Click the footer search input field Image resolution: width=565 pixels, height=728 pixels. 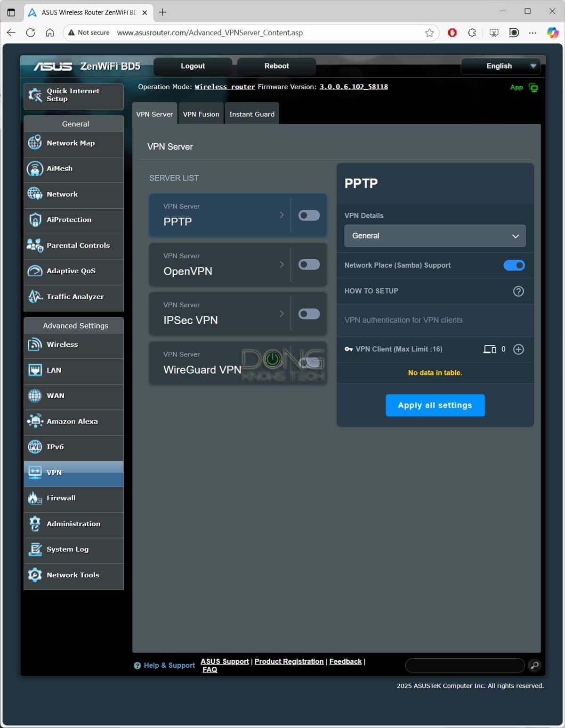[x=465, y=665]
